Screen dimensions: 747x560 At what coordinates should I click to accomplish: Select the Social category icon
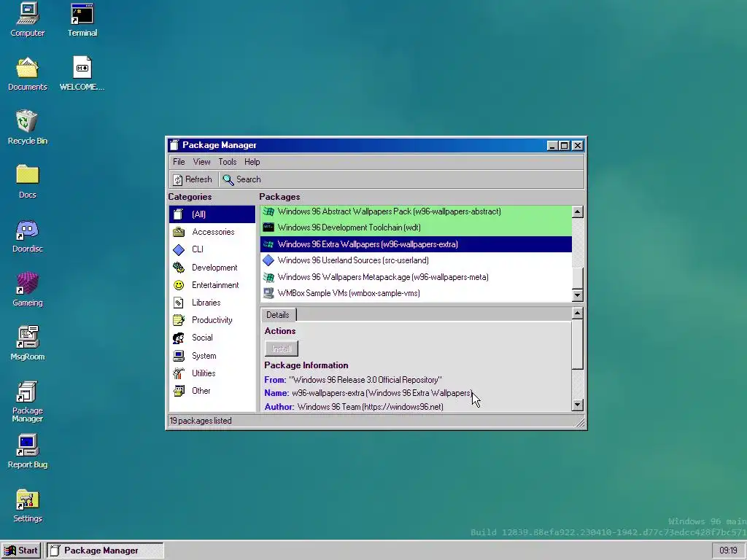click(179, 338)
